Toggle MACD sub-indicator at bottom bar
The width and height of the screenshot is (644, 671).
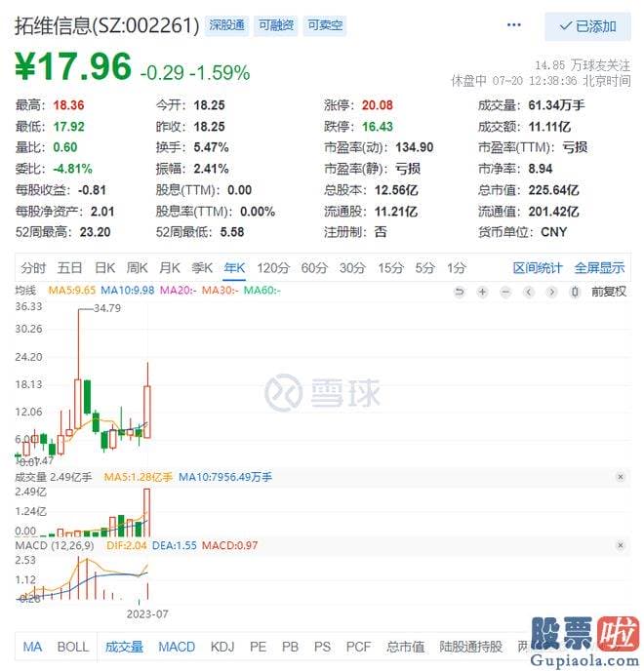click(177, 647)
